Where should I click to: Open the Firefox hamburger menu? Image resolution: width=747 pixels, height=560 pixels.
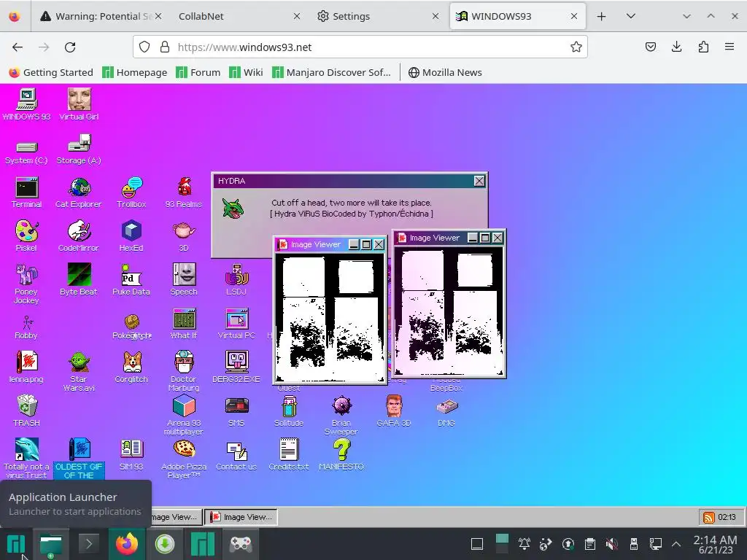click(x=729, y=47)
